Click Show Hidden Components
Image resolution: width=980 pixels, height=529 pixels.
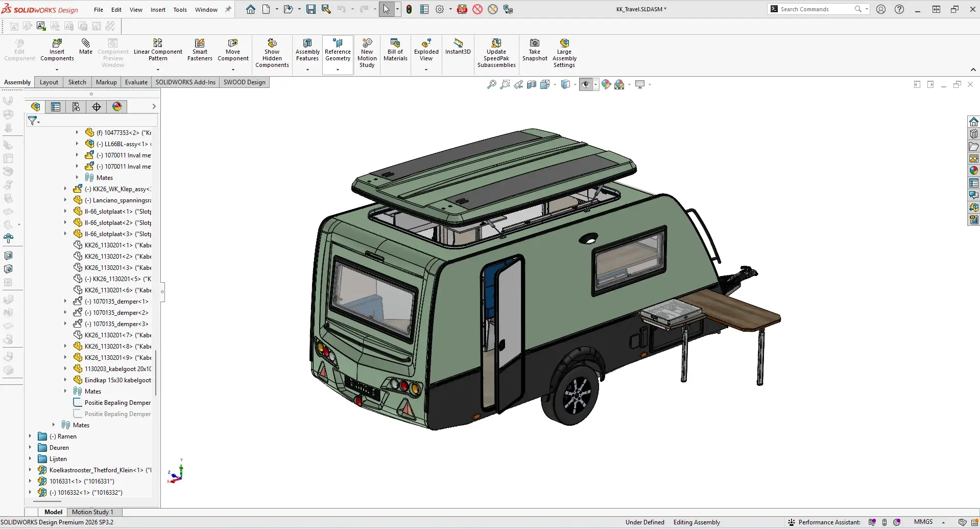(x=272, y=53)
